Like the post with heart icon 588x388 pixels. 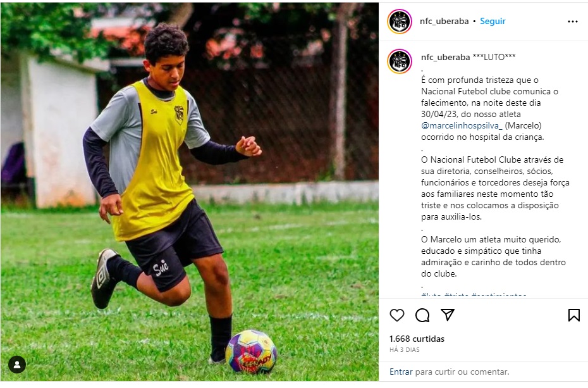pyautogui.click(x=397, y=315)
